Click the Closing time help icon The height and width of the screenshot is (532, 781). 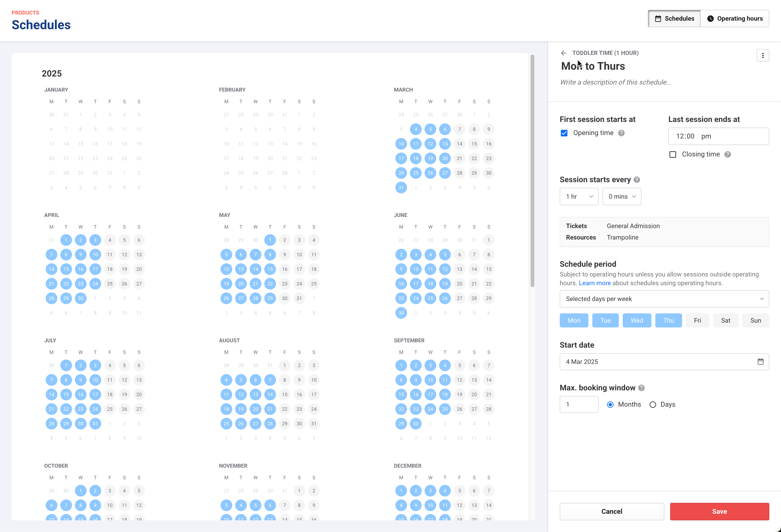(728, 154)
